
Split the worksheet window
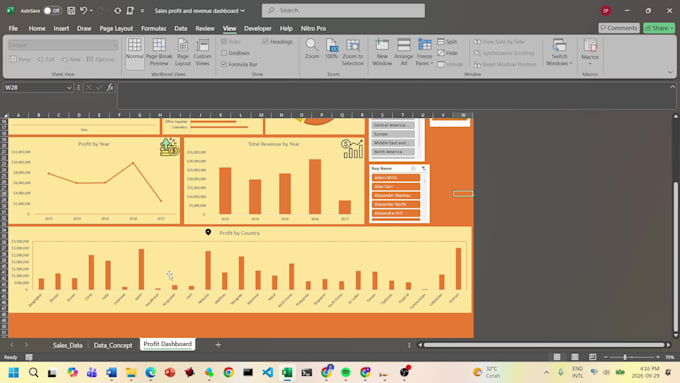(x=447, y=42)
